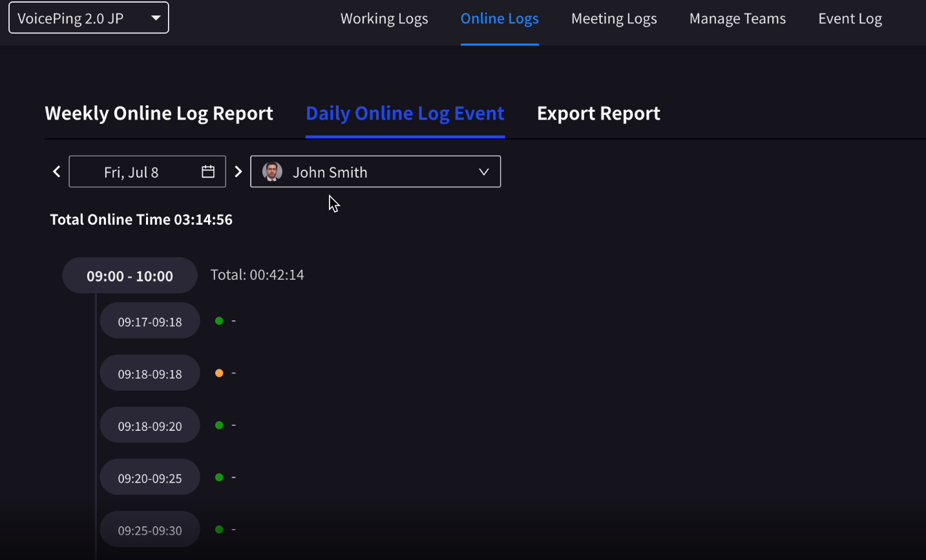Open Manage Teams page

(737, 19)
